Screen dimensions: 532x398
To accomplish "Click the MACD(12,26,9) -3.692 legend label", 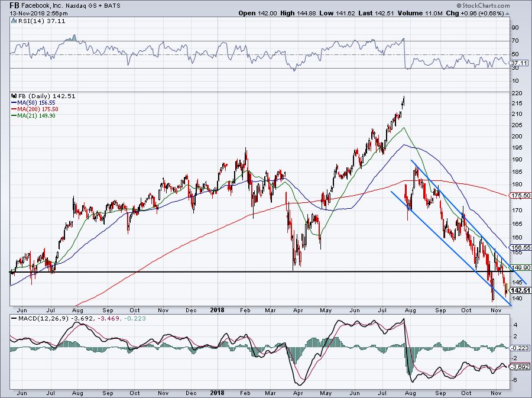I will click(x=57, y=319).
